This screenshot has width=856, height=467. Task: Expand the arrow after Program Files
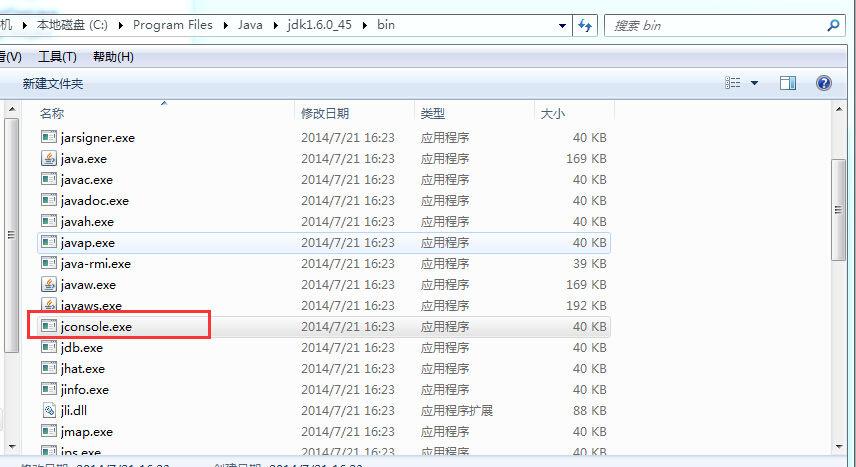click(x=225, y=25)
